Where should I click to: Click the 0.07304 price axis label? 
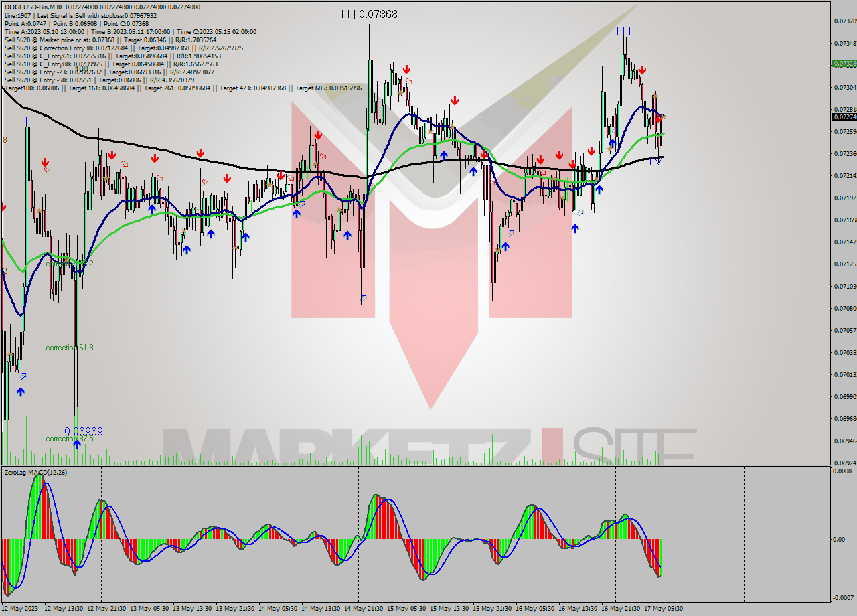click(845, 88)
